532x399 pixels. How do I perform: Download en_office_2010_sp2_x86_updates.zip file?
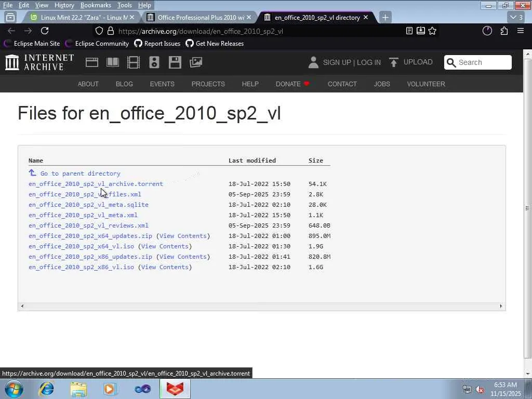[90, 257]
